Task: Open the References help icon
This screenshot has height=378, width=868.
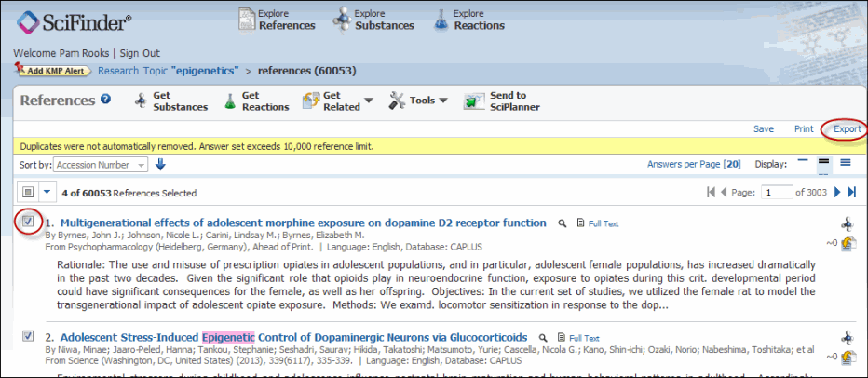Action: (106, 99)
